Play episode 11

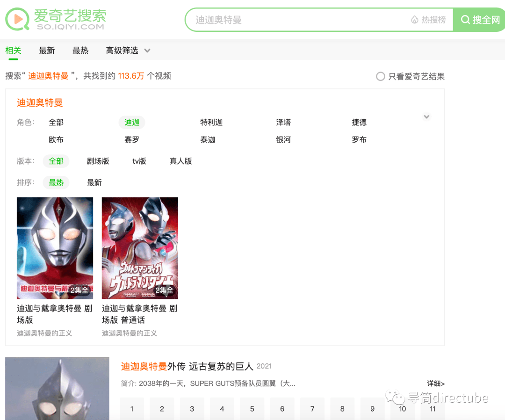pyautogui.click(x=433, y=409)
